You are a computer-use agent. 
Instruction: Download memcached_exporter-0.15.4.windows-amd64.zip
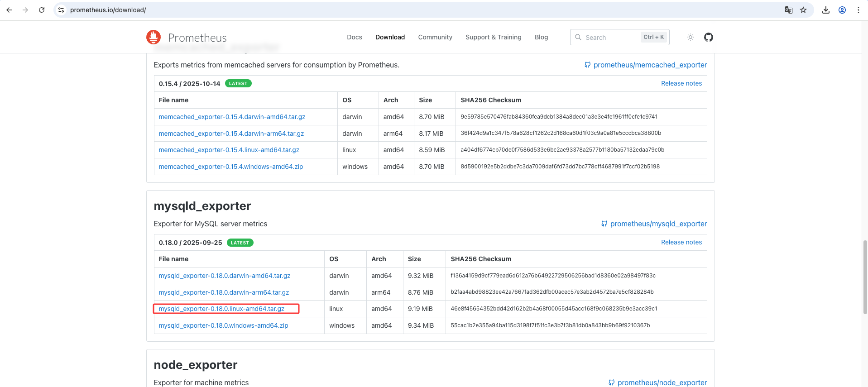(x=231, y=167)
